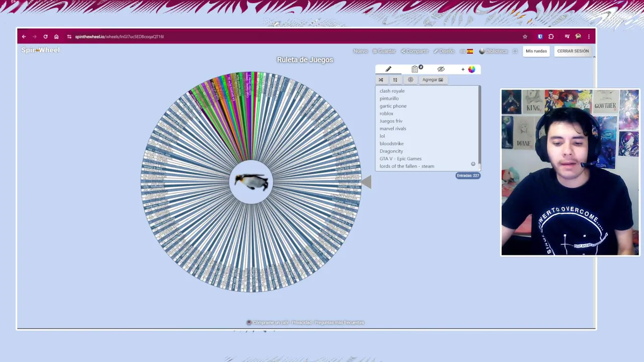644x362 pixels.
Task: Spin the wheel via penguin center image
Action: tap(252, 182)
